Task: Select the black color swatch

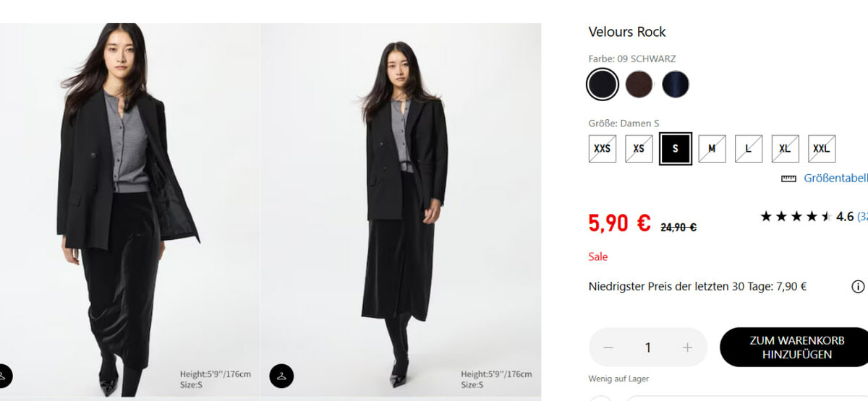Action: click(603, 85)
